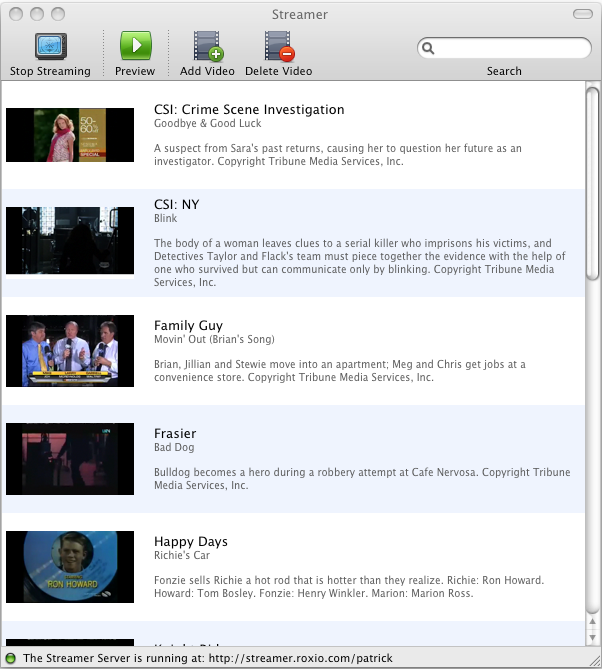Click the Delete Video filmstrip icon
Screen dimensions: 602x669
pyautogui.click(x=279, y=46)
